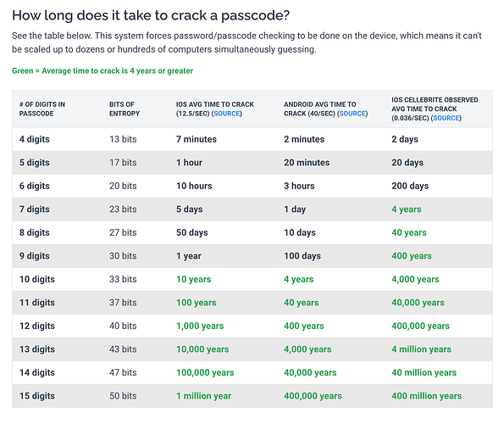
Task: Select the '4 digits' row label
Action: pyautogui.click(x=35, y=139)
